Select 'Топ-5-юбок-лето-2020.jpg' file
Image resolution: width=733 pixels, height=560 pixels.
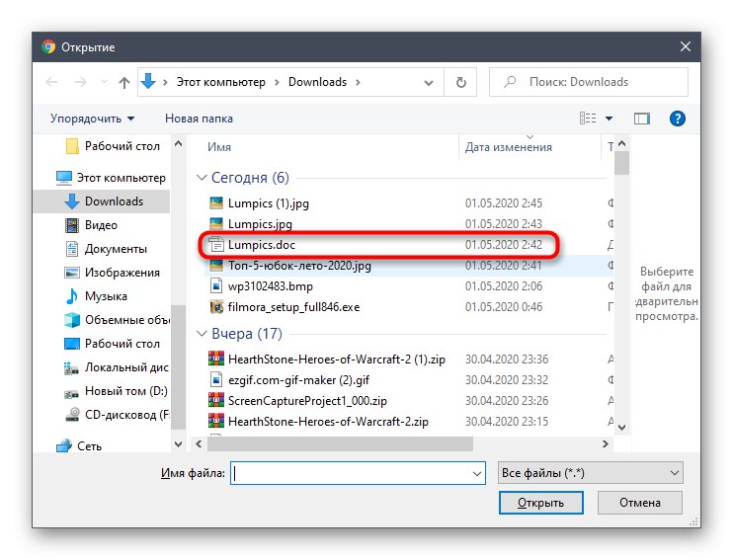pyautogui.click(x=299, y=266)
